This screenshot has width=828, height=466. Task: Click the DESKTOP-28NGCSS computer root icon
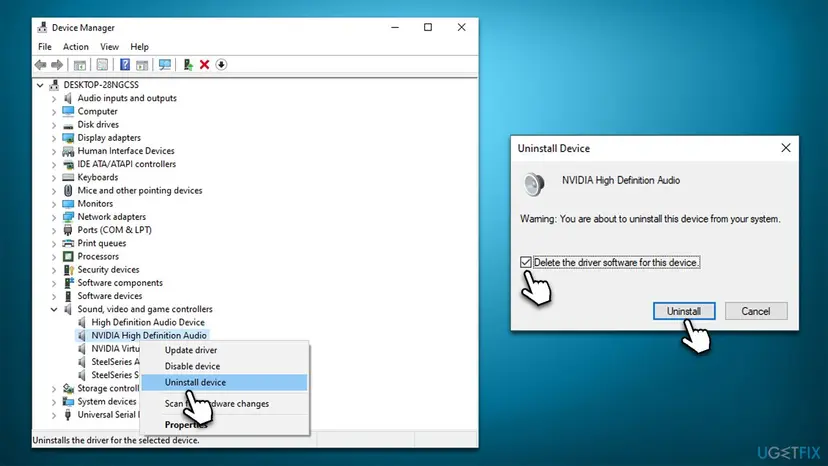54,85
